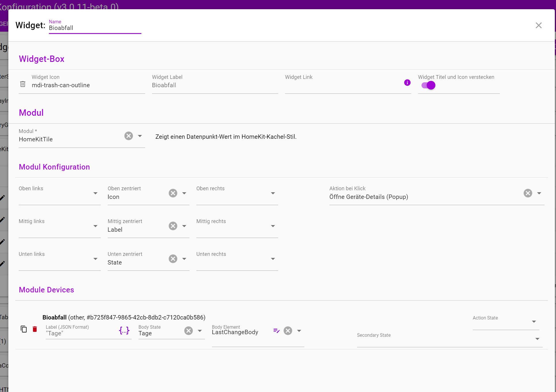Clear the Unten zentriert State value

pos(173,259)
